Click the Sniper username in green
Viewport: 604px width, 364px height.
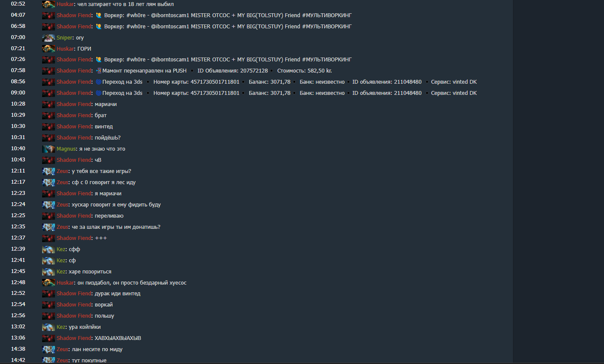coord(64,37)
